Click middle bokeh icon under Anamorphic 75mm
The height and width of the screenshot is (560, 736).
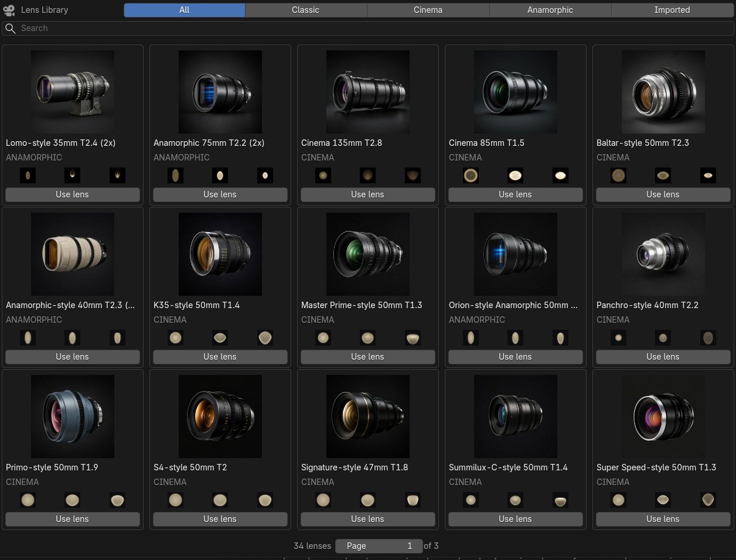point(220,175)
